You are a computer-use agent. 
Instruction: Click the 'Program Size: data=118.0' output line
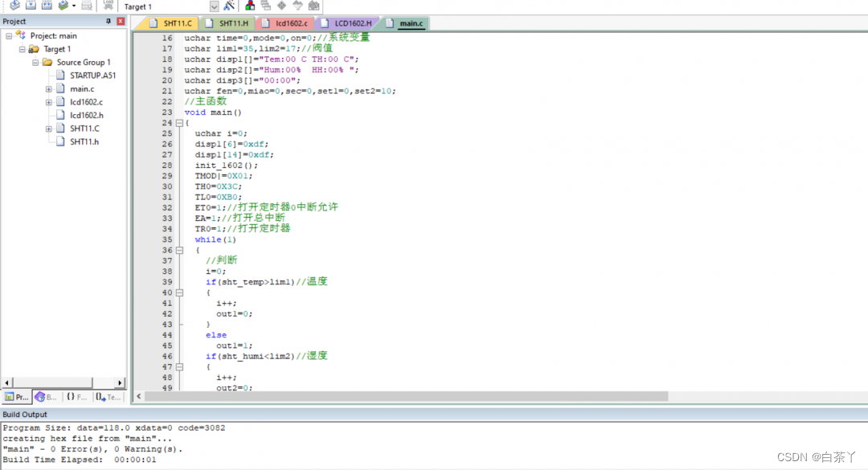coord(114,428)
